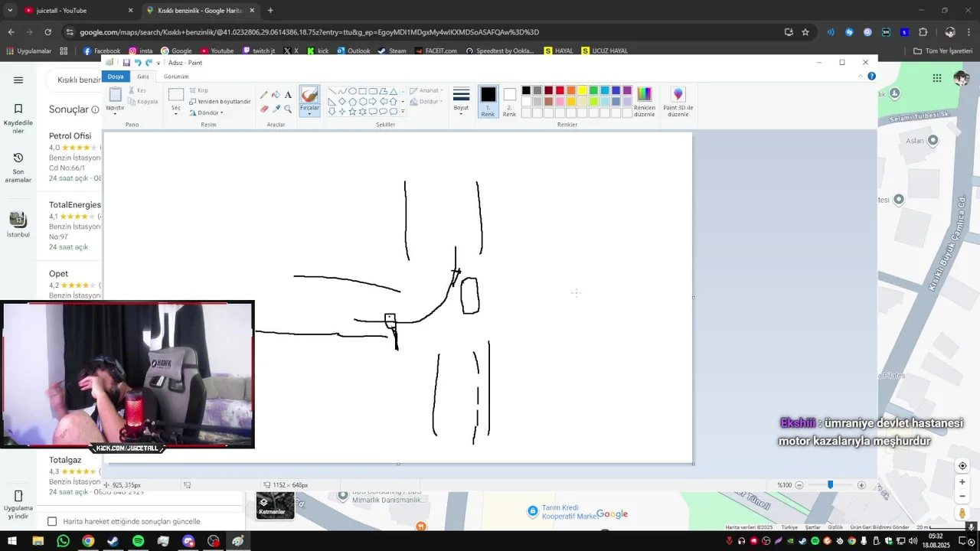Open the Petrol Ofisi search result
Image resolution: width=980 pixels, height=551 pixels.
coord(70,135)
